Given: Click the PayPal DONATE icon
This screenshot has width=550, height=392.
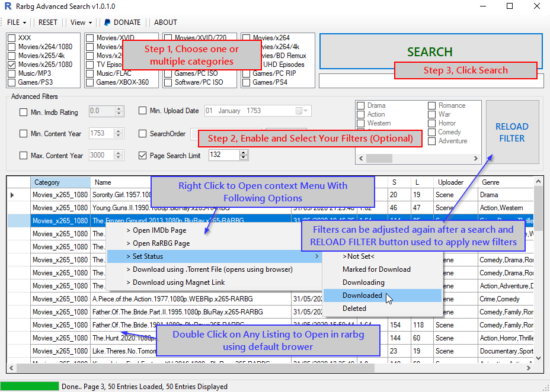Looking at the screenshot, I should [107, 23].
